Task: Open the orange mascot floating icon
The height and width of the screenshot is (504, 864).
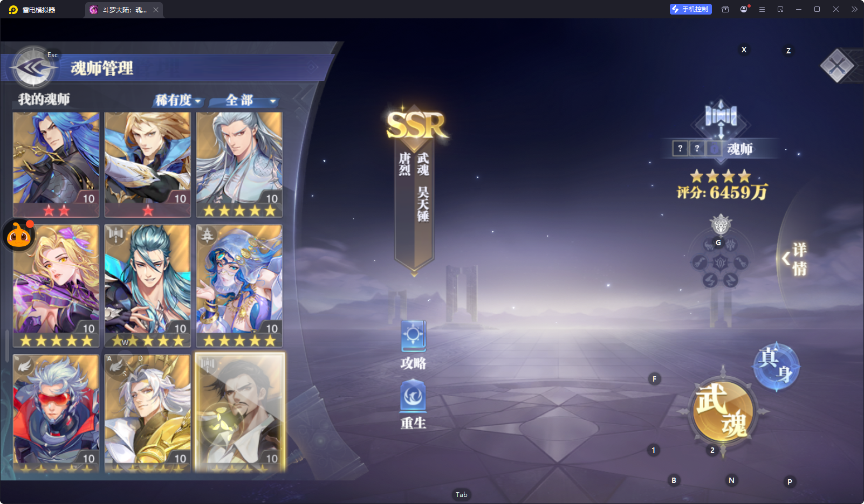Action: coord(19,235)
